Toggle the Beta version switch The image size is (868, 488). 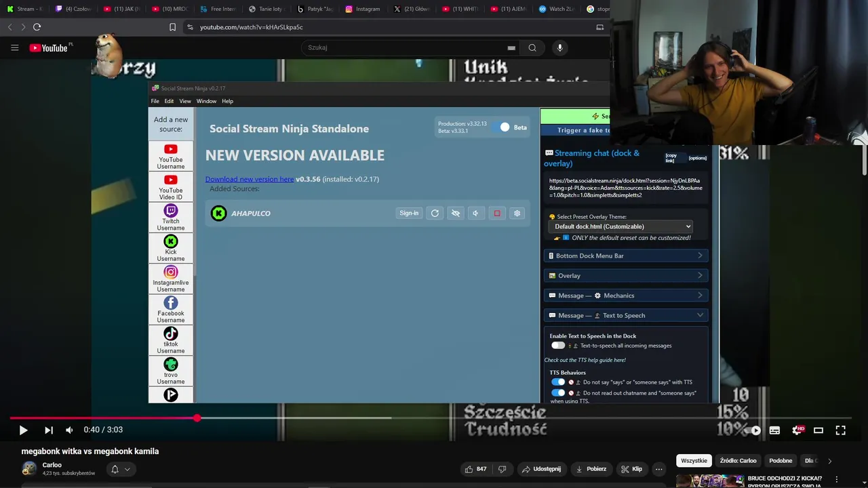pos(502,127)
